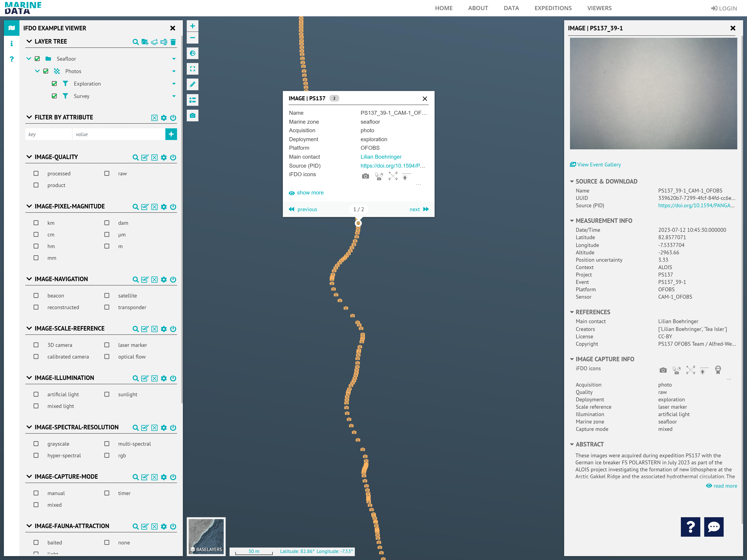747x560 pixels.
Task: Add filter with plus button
Action: click(x=171, y=134)
